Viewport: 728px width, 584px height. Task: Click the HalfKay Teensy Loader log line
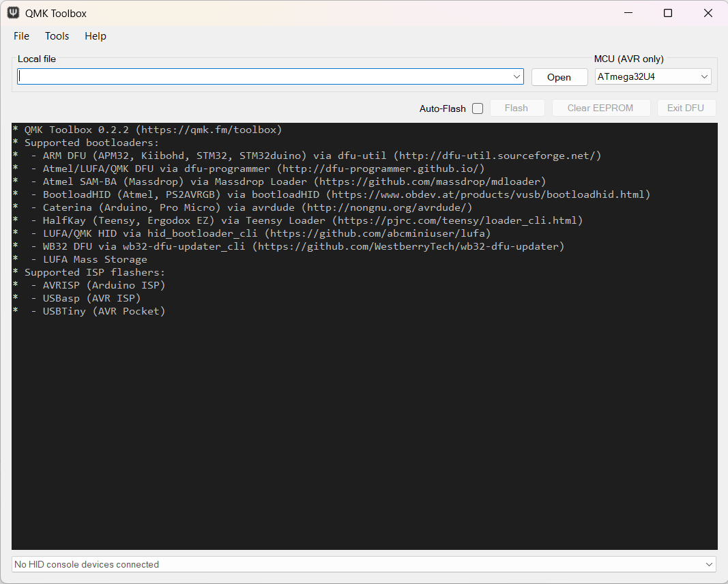click(297, 221)
